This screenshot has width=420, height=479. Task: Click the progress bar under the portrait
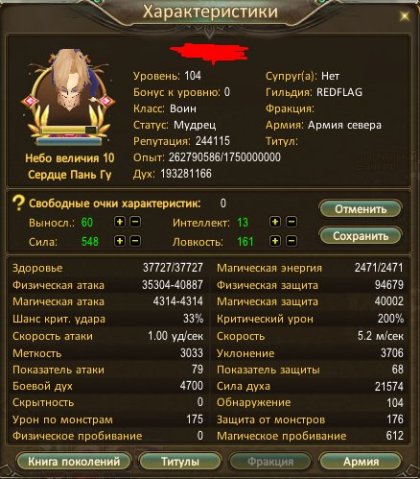click(x=69, y=130)
